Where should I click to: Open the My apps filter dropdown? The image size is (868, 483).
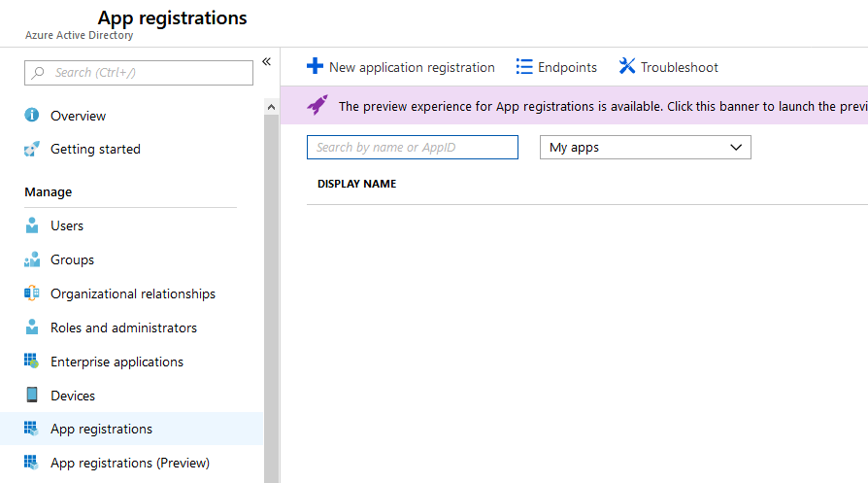pyautogui.click(x=645, y=148)
